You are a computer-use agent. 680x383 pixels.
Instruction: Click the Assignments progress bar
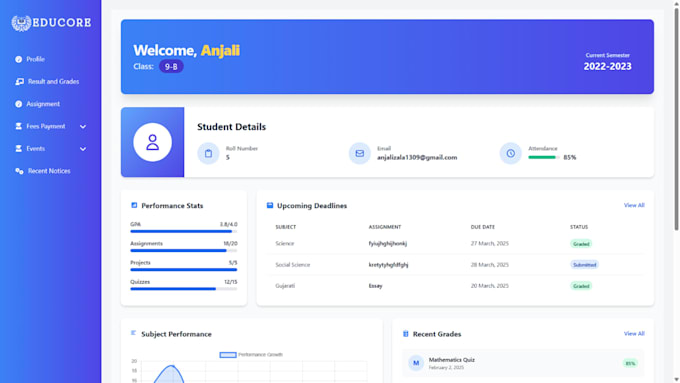[183, 251]
